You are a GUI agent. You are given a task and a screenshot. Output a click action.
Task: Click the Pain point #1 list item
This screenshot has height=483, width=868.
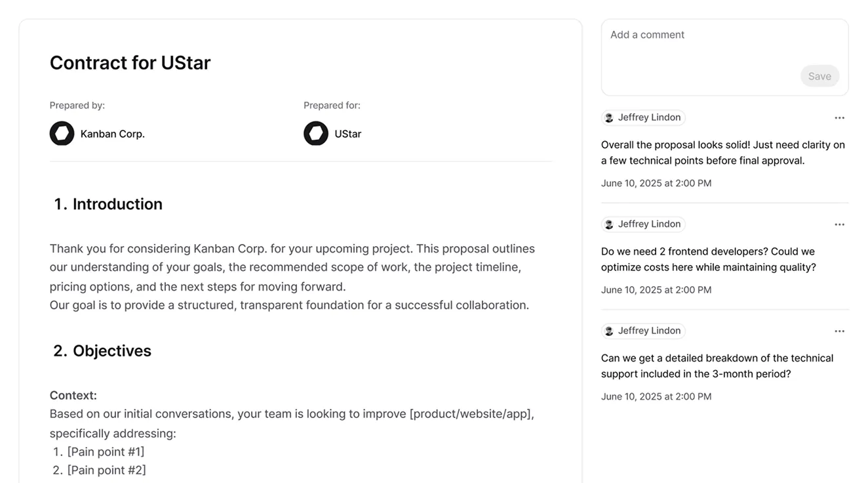point(106,451)
